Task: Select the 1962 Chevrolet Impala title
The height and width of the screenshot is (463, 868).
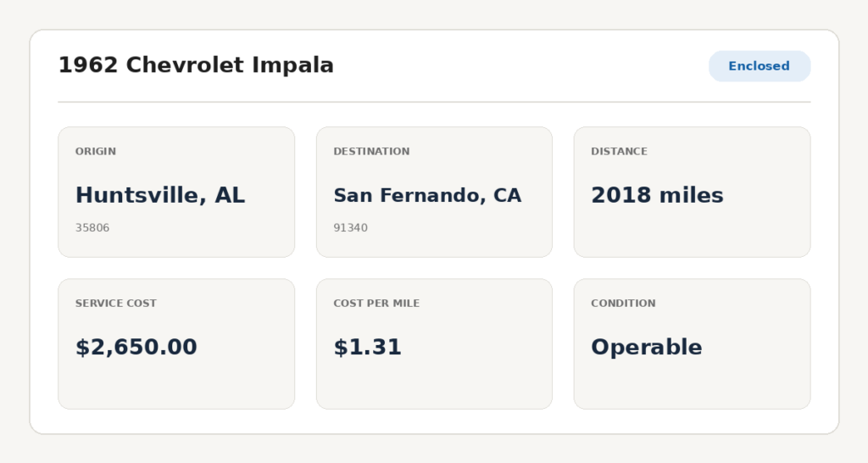Action: click(x=196, y=64)
